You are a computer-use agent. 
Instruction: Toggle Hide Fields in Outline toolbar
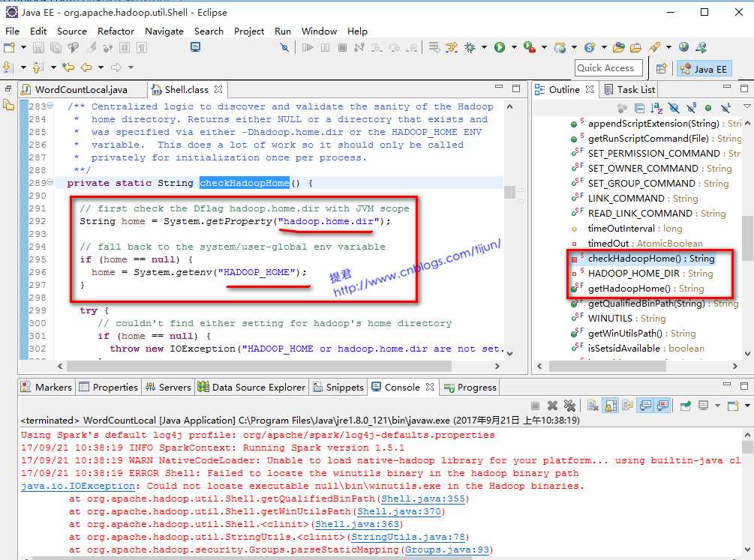674,108
